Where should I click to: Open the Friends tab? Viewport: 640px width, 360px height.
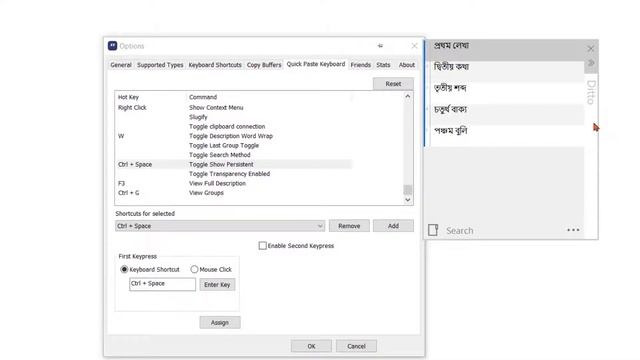coord(361,65)
